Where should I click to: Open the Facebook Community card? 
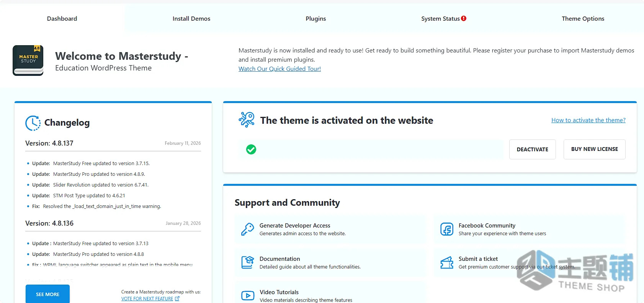click(x=530, y=229)
